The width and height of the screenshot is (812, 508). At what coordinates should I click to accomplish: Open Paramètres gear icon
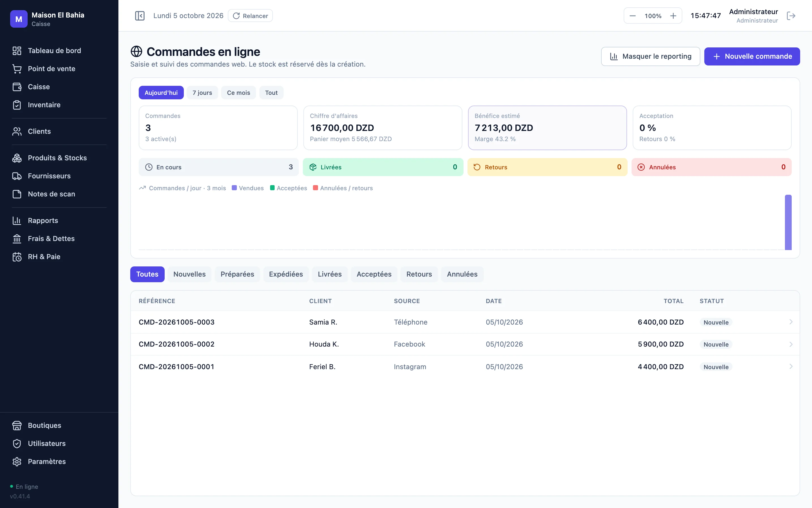(17, 462)
